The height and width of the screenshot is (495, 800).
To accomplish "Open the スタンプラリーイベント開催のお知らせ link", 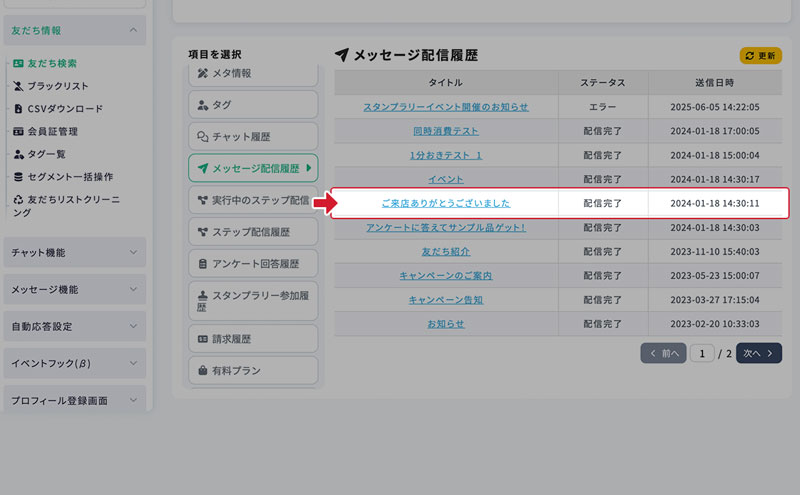I will 446,106.
